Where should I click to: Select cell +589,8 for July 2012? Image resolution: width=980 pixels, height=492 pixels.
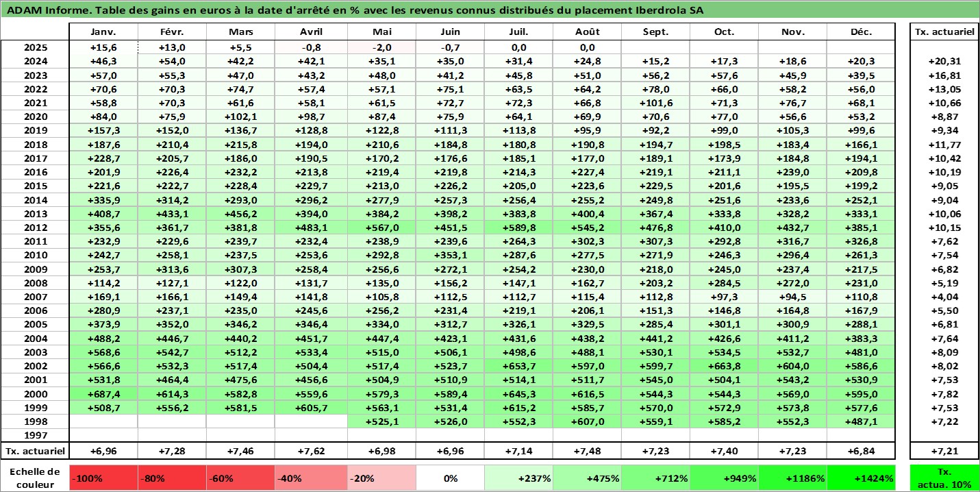pos(519,227)
